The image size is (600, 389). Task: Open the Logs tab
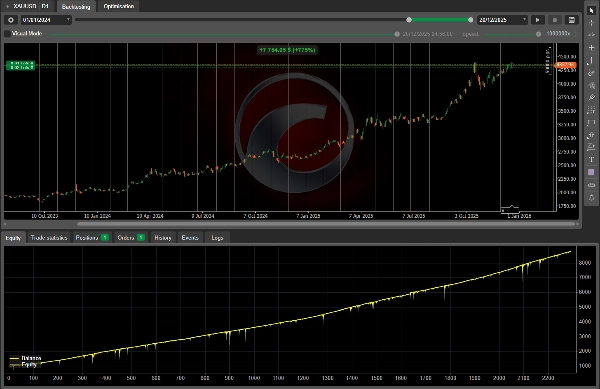point(217,238)
